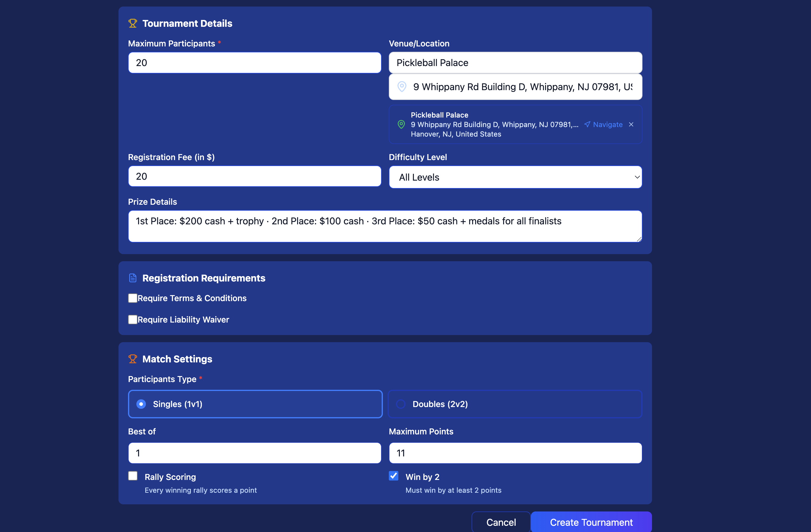Click the Match Settings heading

click(177, 359)
